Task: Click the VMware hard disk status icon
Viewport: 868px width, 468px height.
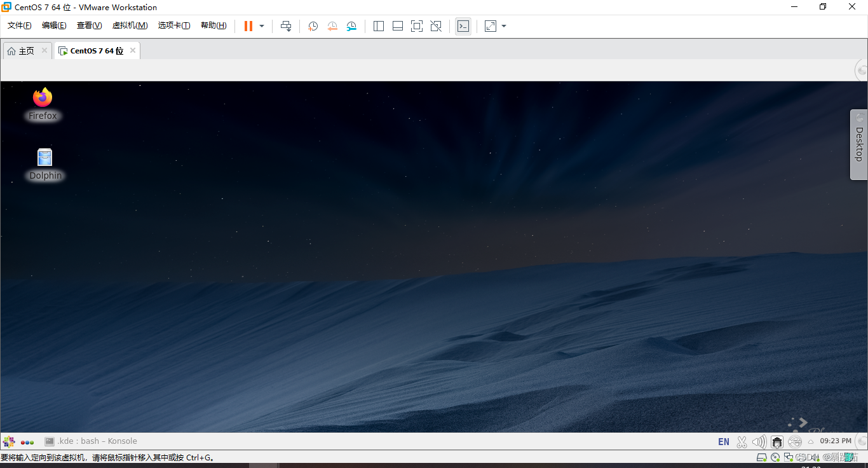Action: (761, 457)
